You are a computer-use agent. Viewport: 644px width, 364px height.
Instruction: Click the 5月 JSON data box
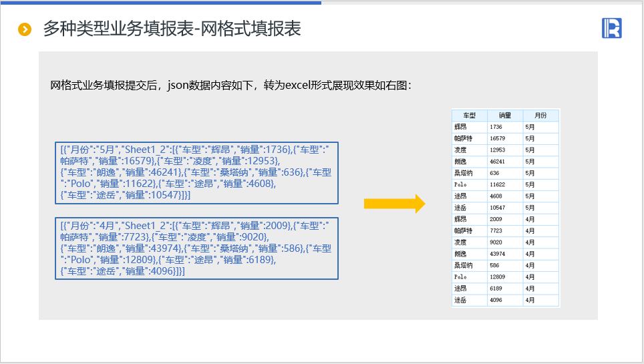click(x=196, y=172)
